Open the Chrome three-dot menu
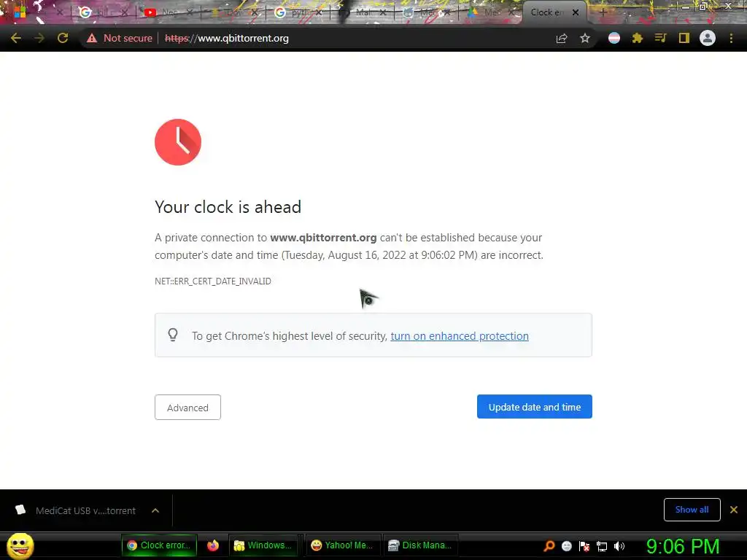This screenshot has width=747, height=560. click(x=731, y=38)
